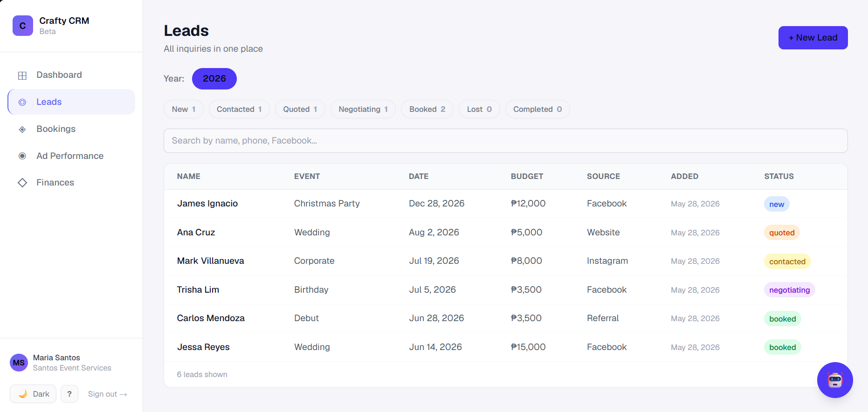
Task: Click the MS user avatar
Action: [x=19, y=363]
